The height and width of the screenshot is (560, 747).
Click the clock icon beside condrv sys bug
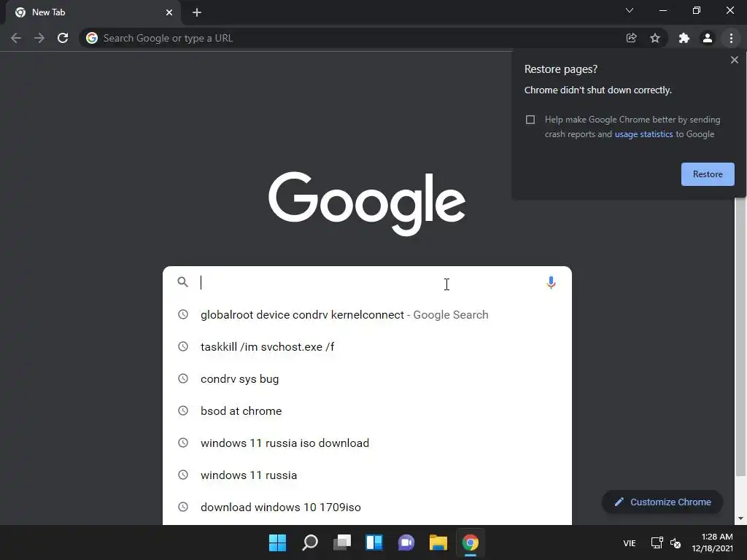click(183, 378)
